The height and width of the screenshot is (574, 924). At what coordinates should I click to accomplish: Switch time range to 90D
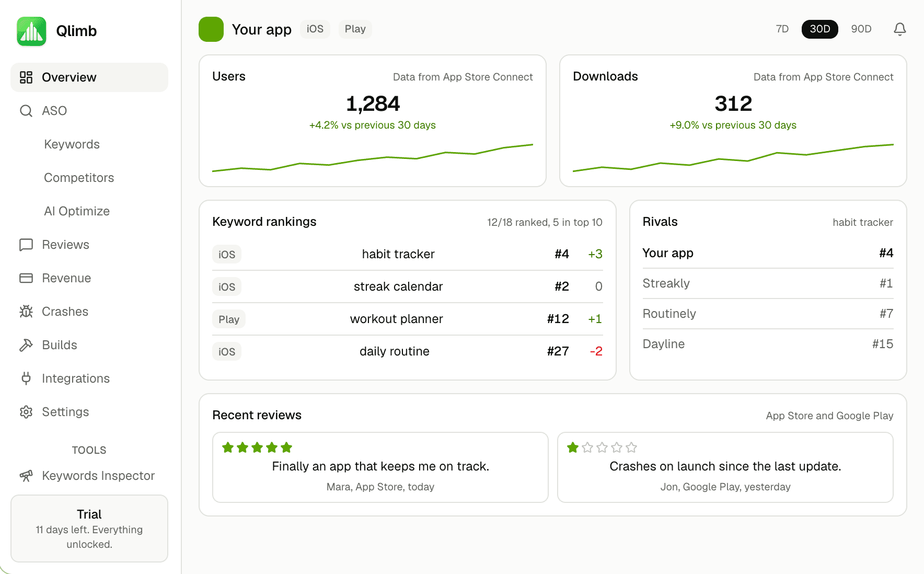coord(861,29)
